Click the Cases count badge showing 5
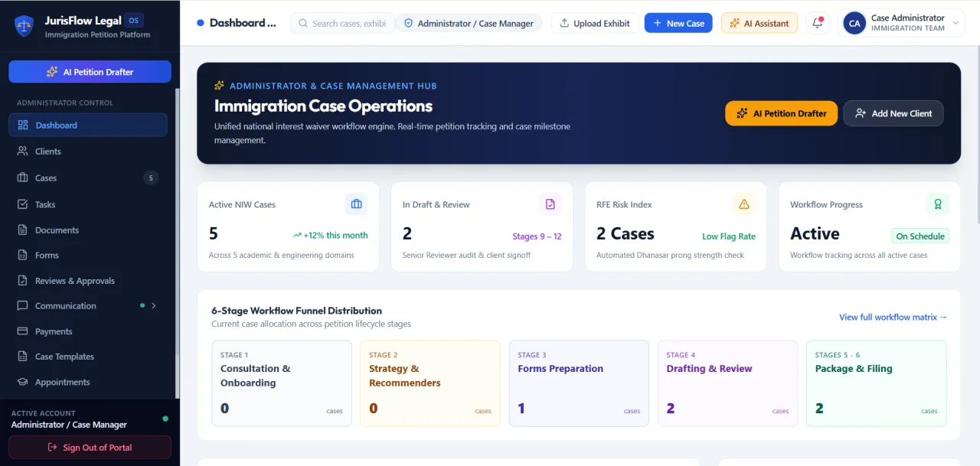The image size is (980, 466). (x=151, y=178)
